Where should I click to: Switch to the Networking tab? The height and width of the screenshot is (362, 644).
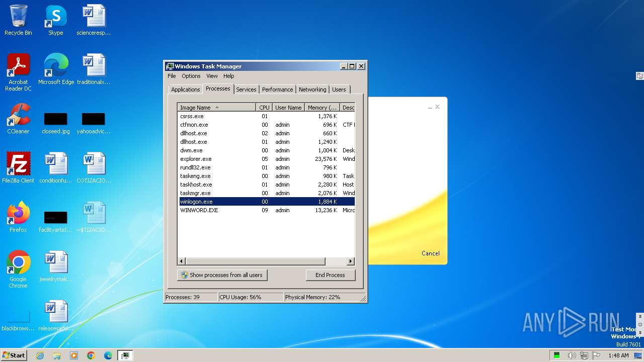click(312, 89)
